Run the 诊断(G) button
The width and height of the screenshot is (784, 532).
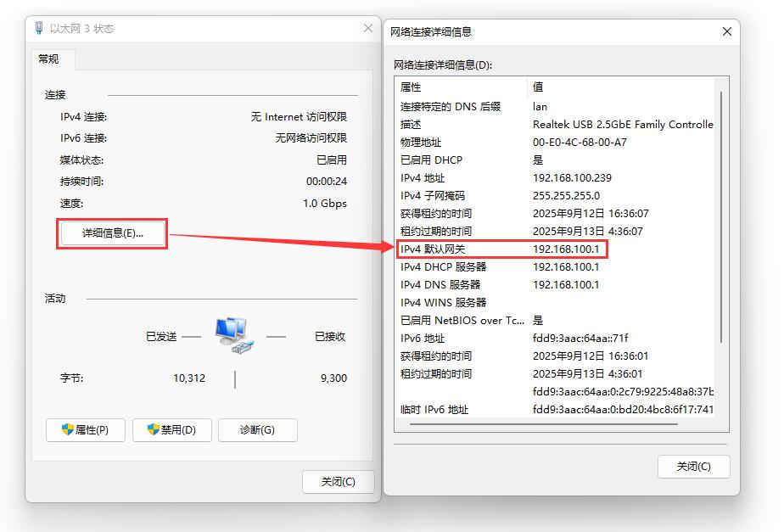[257, 430]
